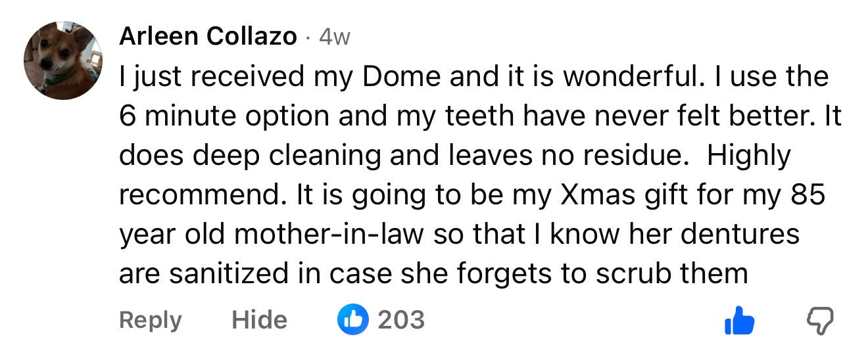
Task: View the 203 reactions count
Action: (400, 320)
